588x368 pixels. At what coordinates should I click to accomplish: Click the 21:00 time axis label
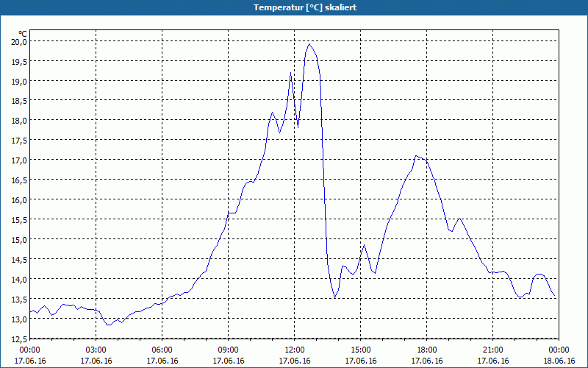[x=492, y=350]
